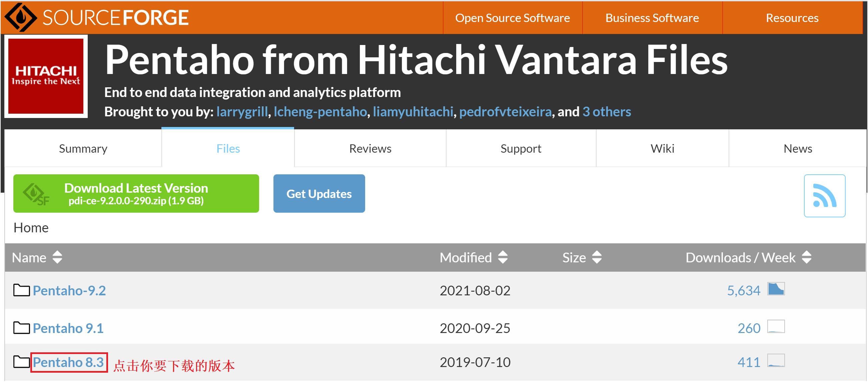Click the 5,634 downloads count
Image resolution: width=868 pixels, height=382 pixels.
tap(744, 290)
